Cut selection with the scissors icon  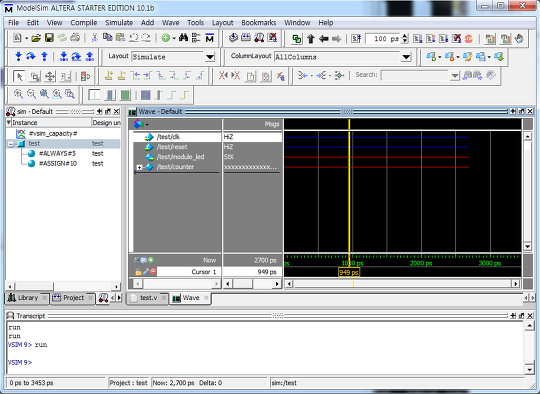(x=94, y=38)
